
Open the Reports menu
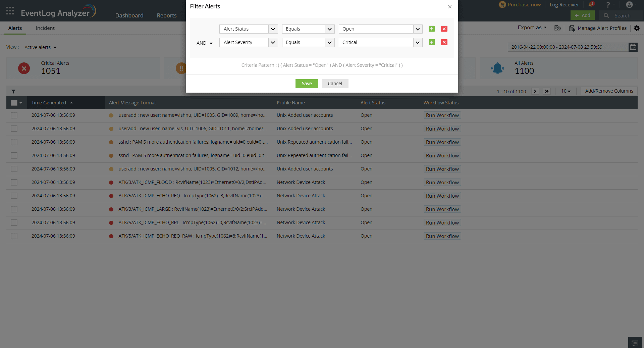tap(166, 15)
